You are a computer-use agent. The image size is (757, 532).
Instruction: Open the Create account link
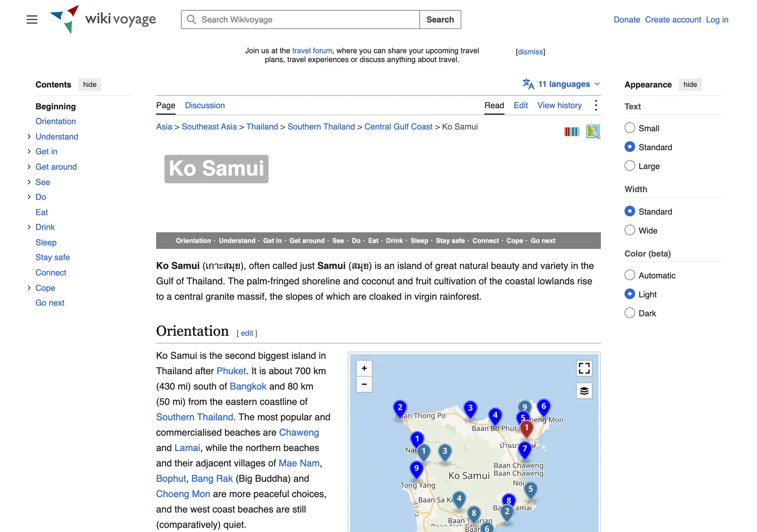pyautogui.click(x=673, y=20)
